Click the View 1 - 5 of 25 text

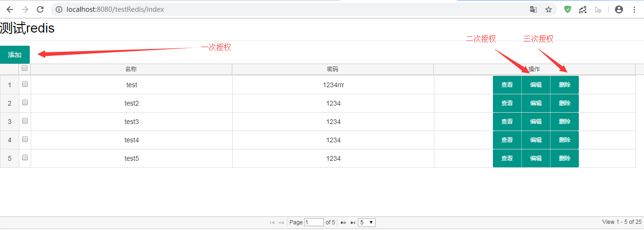pos(622,222)
